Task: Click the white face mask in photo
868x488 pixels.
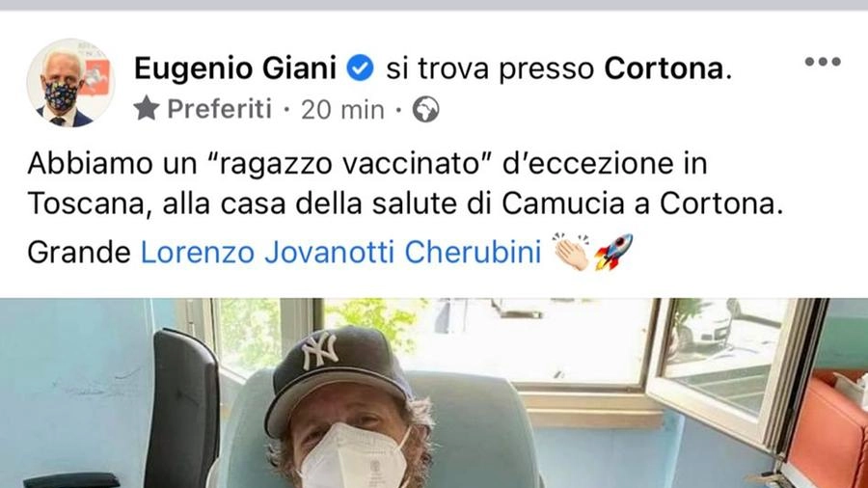Action: click(x=353, y=455)
